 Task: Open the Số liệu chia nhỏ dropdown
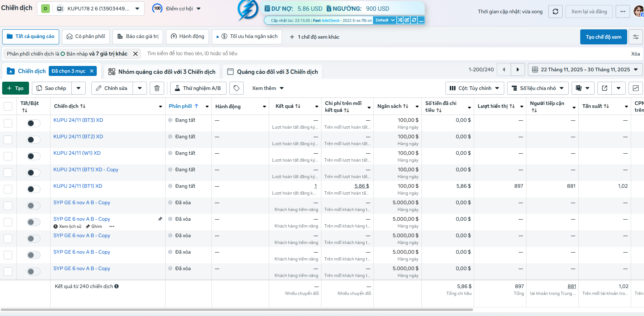pos(538,88)
